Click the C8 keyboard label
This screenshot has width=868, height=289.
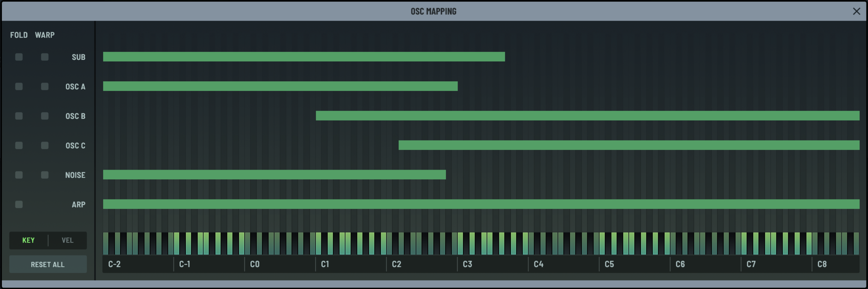pyautogui.click(x=822, y=264)
